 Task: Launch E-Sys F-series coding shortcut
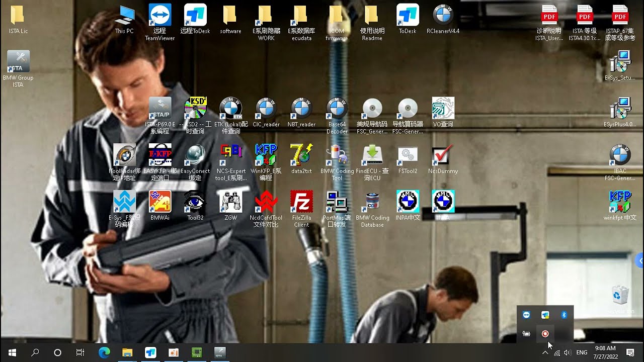click(124, 209)
